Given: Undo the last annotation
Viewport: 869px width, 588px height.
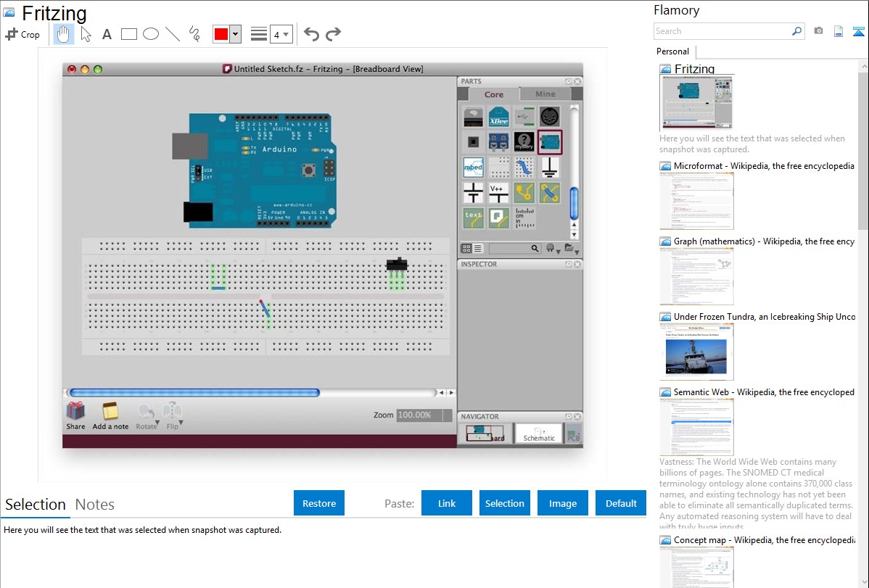Looking at the screenshot, I should [x=311, y=34].
